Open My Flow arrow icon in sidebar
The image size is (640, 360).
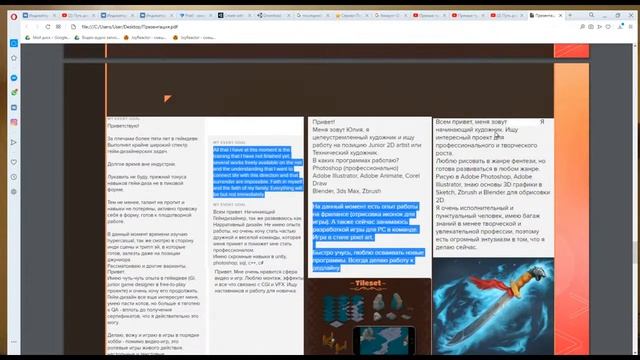tap(14, 142)
